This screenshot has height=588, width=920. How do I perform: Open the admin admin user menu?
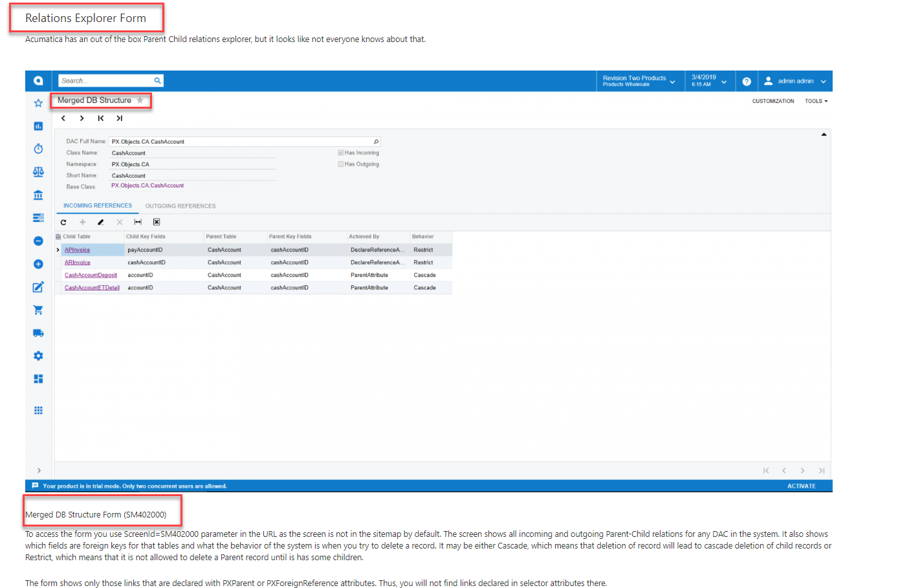(x=795, y=81)
